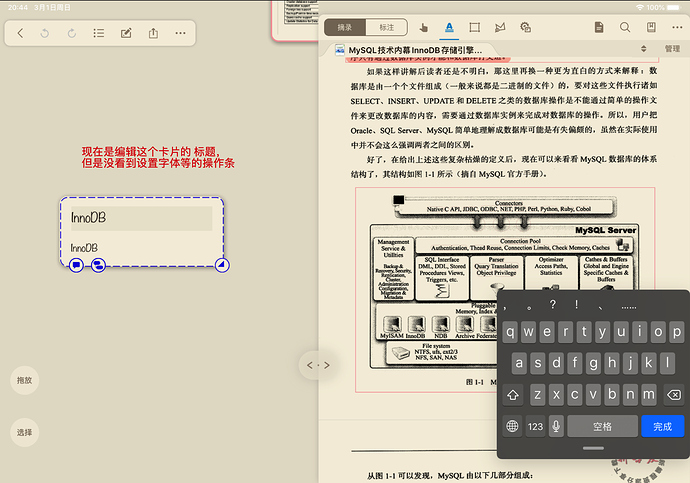Screen dimensions: 690x483
Task: Toggle the 拖放 drag mode button
Action: pos(25,380)
